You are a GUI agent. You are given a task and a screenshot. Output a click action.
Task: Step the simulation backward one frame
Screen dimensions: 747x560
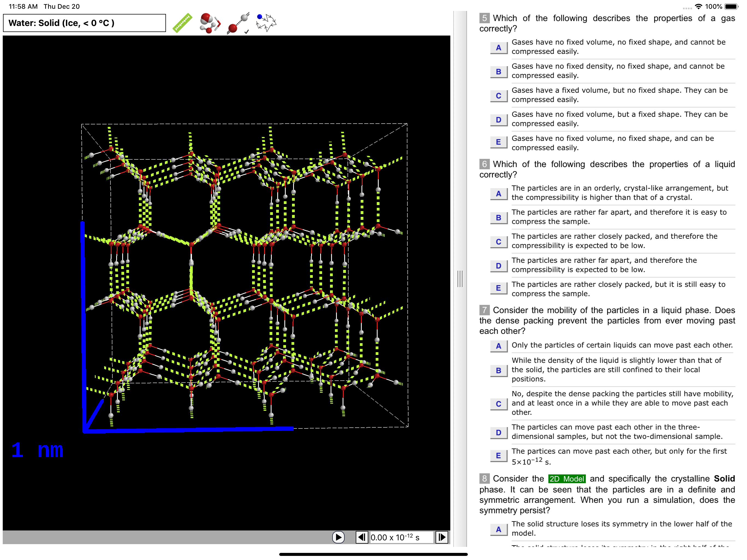(362, 537)
